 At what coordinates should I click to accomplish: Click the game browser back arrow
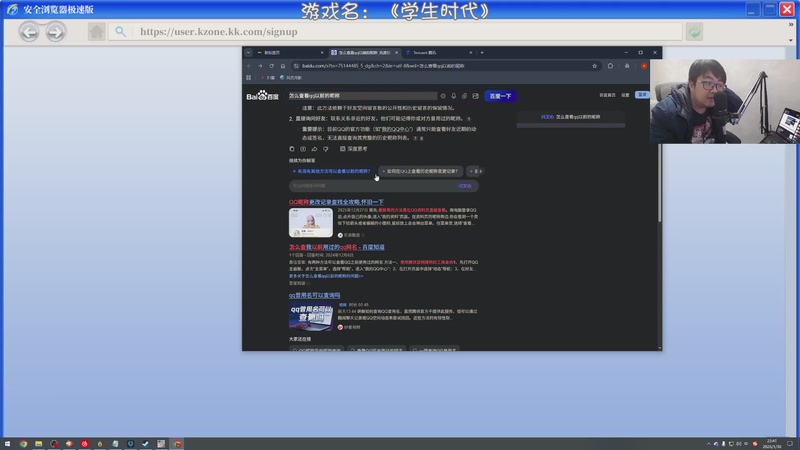[29, 32]
